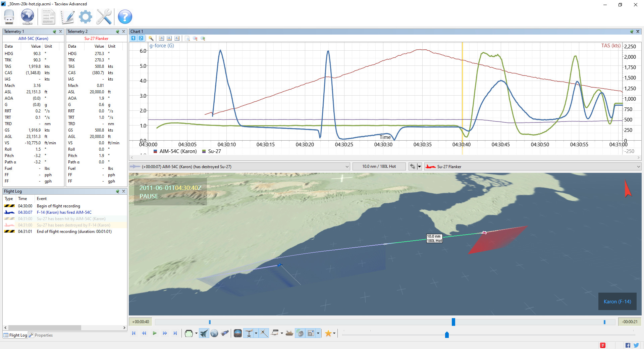Screen dimensions: 644x349
Task: Open the AIM-54C (Karon) object dropdown
Action: [347, 167]
